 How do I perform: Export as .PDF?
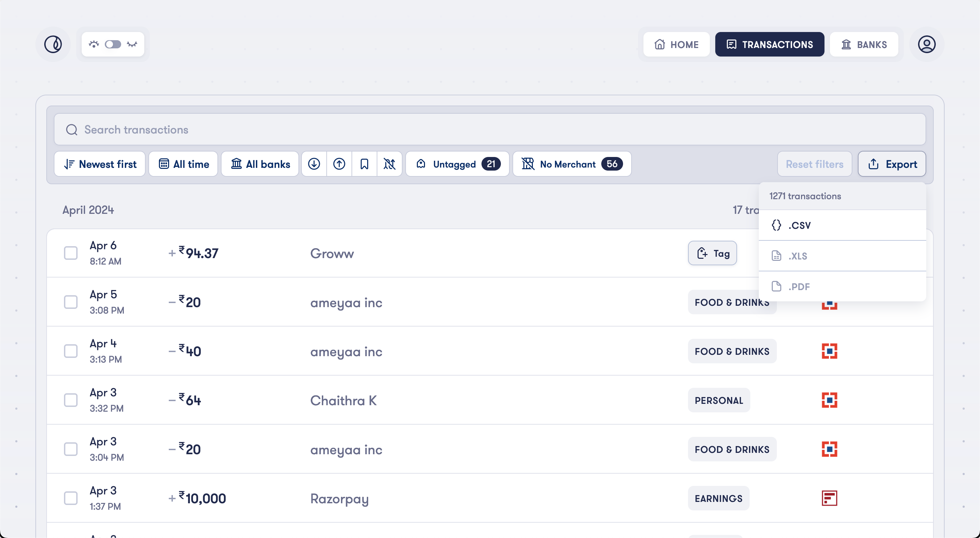coord(842,286)
